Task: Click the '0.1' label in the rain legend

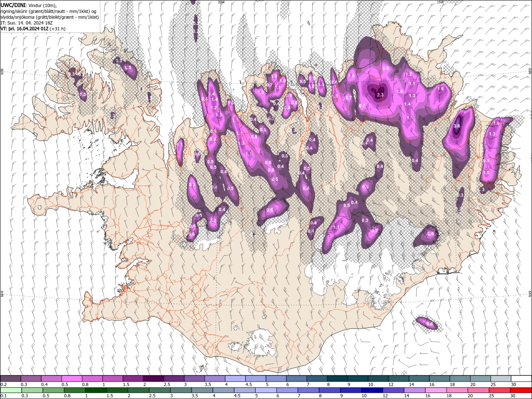Action: 3,396
